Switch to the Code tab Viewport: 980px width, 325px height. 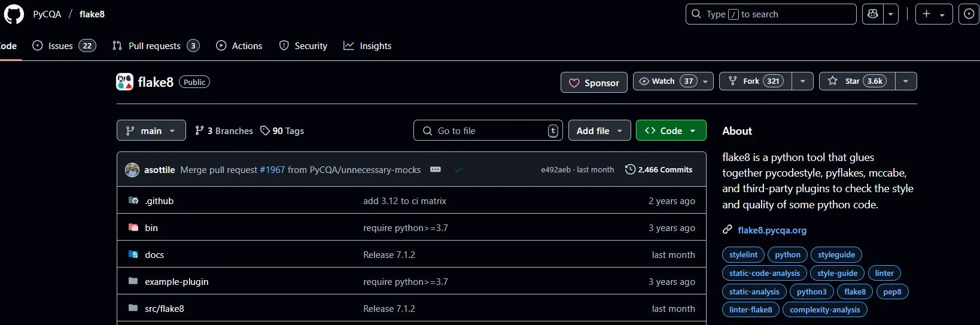click(8, 45)
